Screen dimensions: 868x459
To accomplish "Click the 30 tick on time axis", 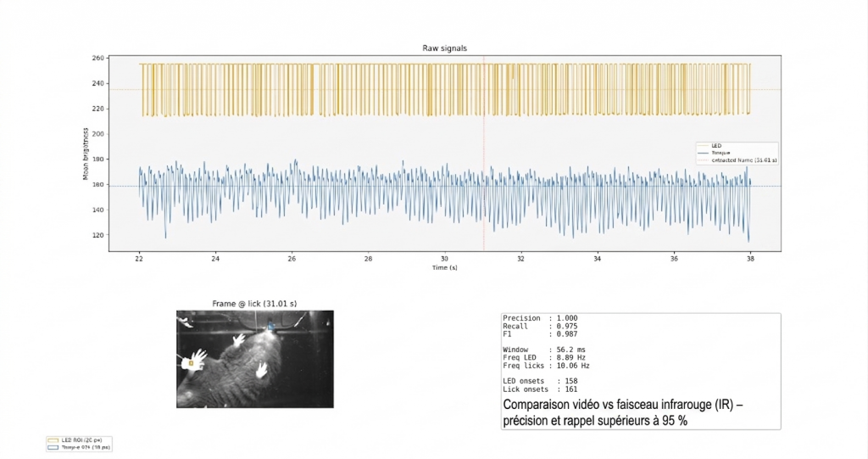I will [444, 259].
